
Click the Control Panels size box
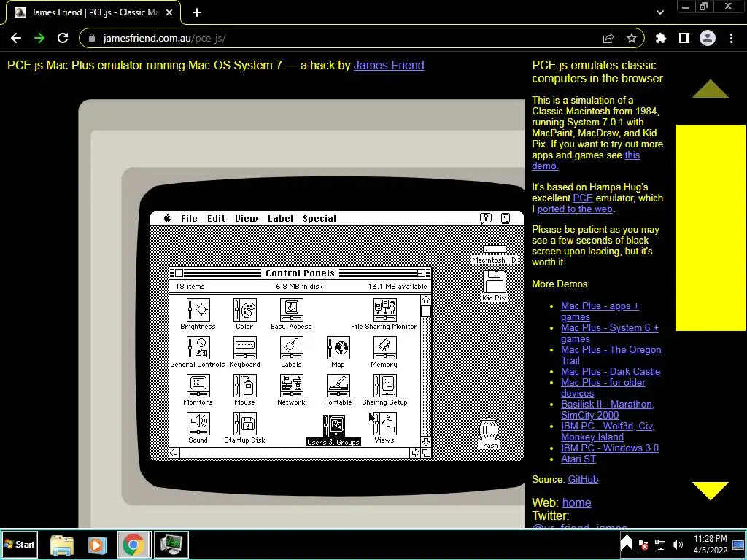426,453
